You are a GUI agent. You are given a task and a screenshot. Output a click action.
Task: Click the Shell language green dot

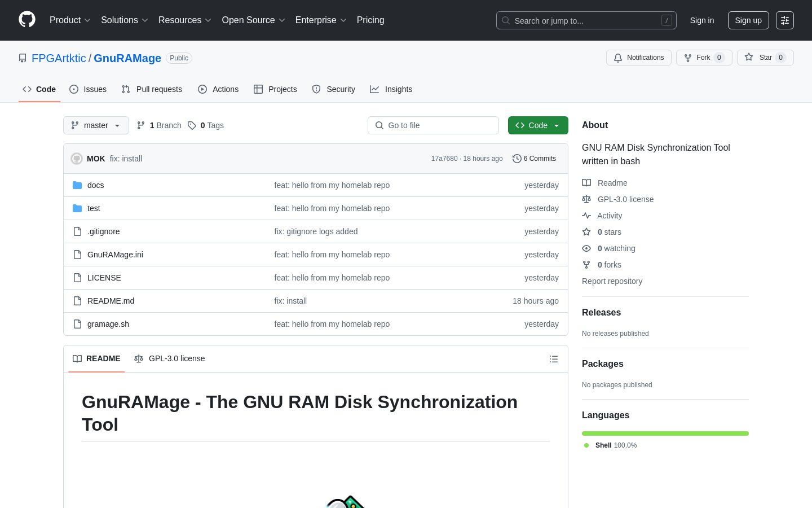[x=586, y=445]
